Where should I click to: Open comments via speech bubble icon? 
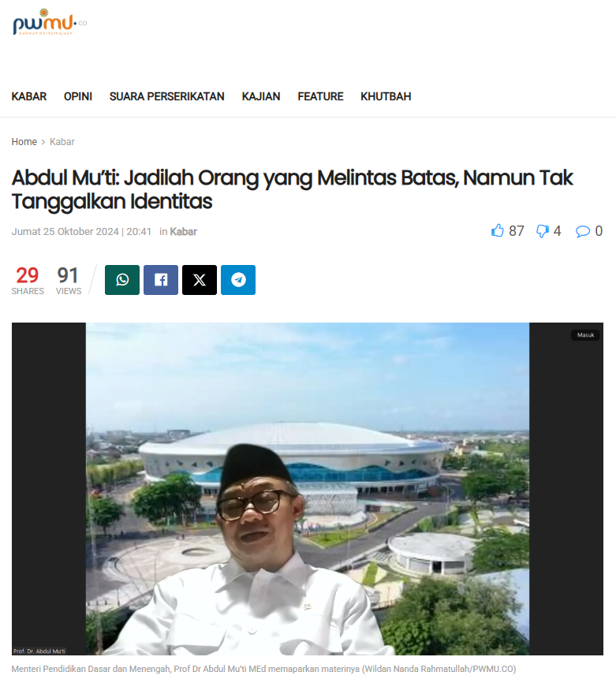582,231
